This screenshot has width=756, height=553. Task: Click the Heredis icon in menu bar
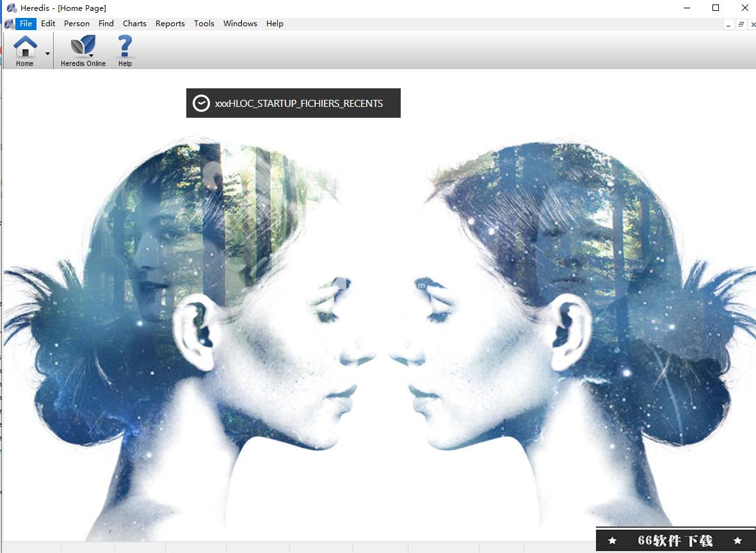[x=9, y=24]
